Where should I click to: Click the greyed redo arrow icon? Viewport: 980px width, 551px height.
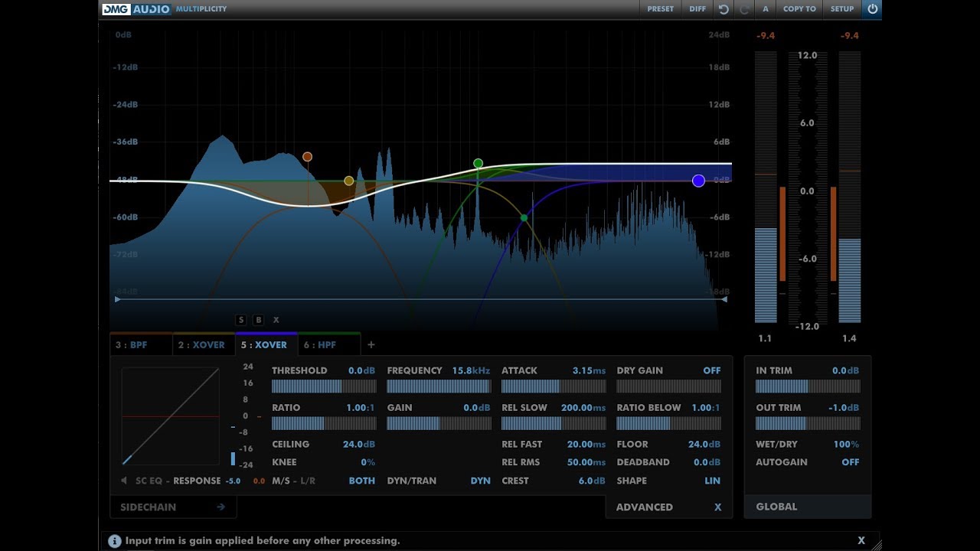pyautogui.click(x=744, y=9)
